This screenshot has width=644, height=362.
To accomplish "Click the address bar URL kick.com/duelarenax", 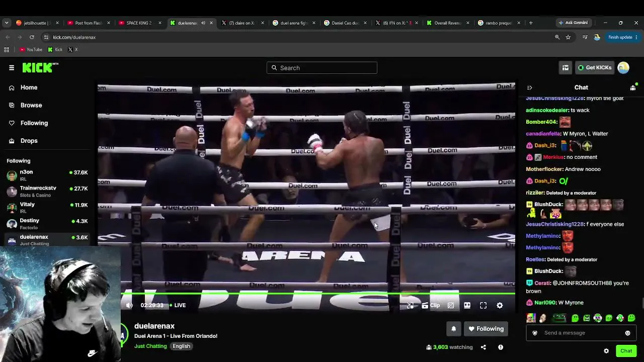I will [x=74, y=37].
